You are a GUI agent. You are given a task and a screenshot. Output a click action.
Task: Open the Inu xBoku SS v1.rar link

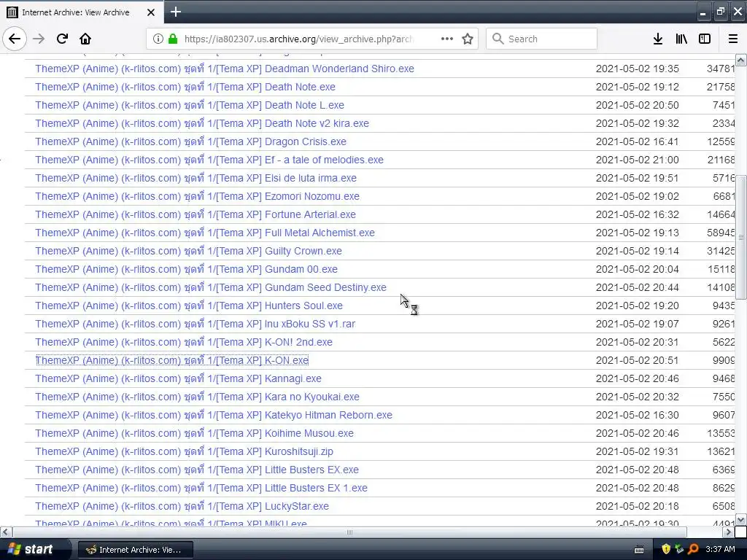point(196,324)
